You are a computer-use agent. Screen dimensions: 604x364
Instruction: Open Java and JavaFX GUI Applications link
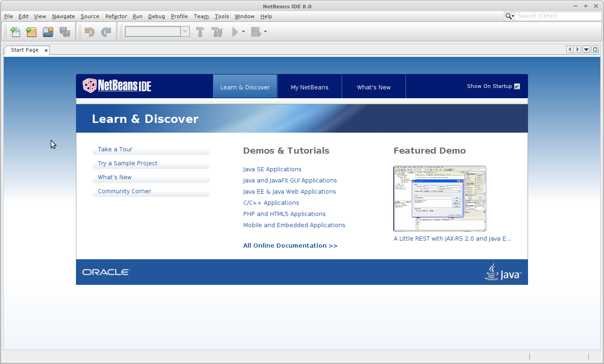(290, 181)
